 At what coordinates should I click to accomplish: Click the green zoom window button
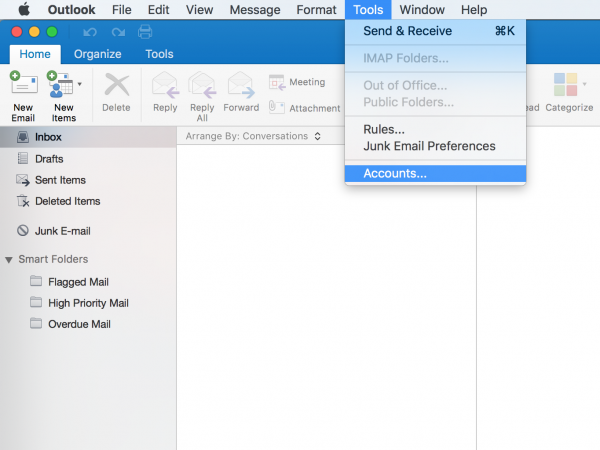click(52, 32)
